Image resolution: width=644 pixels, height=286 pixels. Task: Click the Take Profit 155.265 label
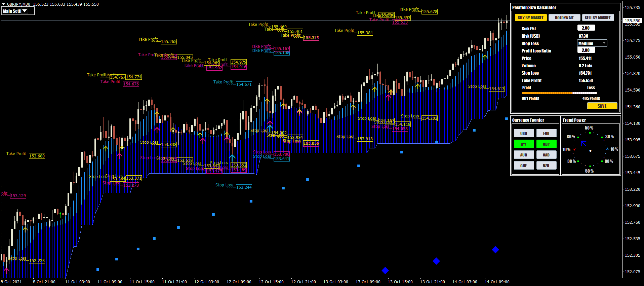(168, 41)
